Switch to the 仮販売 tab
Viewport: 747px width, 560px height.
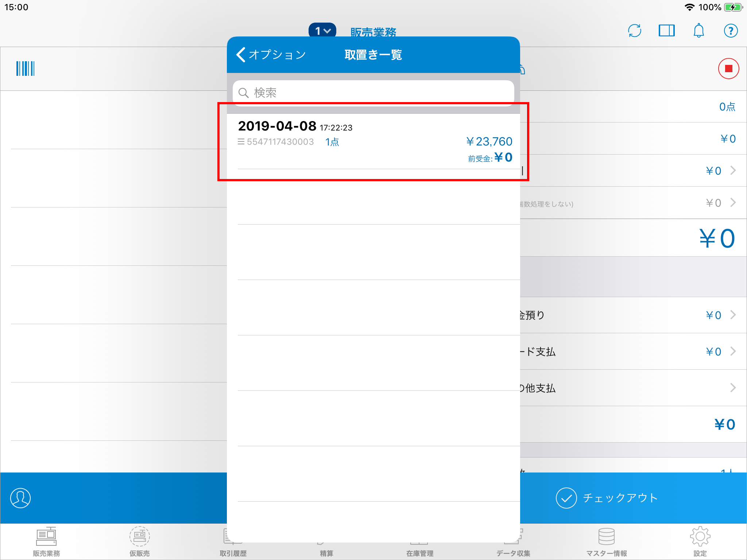pyautogui.click(x=139, y=542)
